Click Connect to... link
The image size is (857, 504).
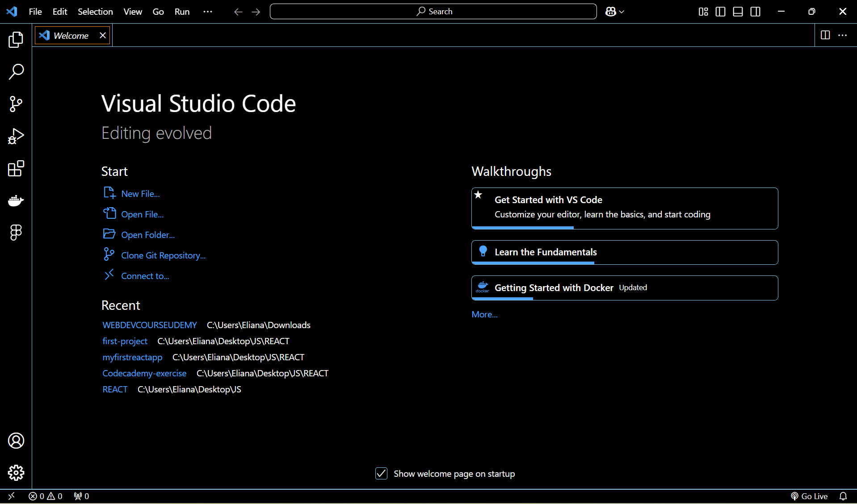click(145, 276)
